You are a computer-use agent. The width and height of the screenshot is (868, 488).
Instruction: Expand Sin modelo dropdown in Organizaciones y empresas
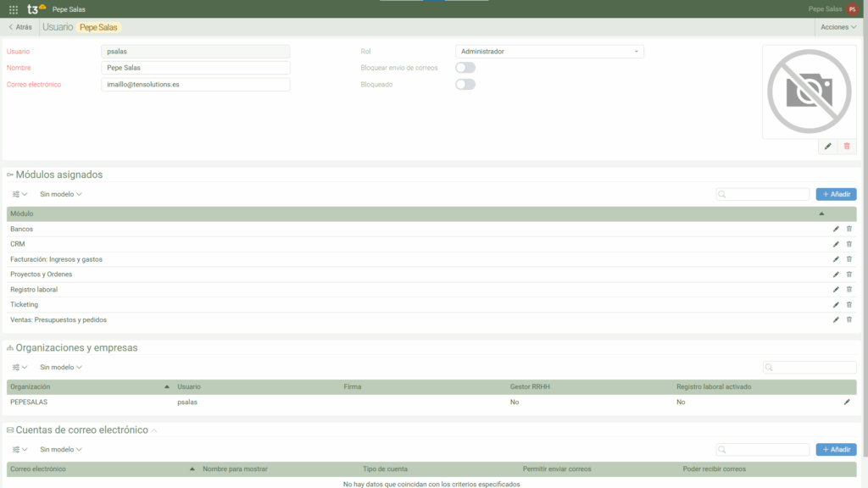click(60, 368)
